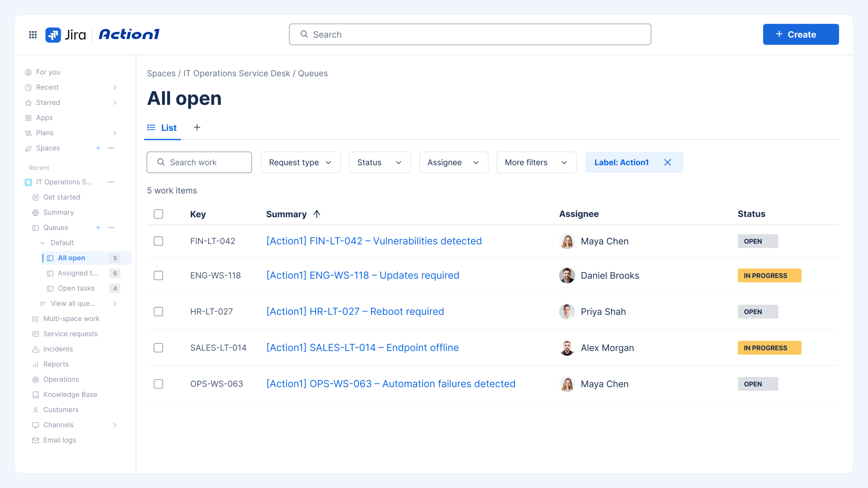Screen dimensions: 868x488
Task: Open SALES-LT-014 Endpoint offline ticket
Action: pos(362,348)
